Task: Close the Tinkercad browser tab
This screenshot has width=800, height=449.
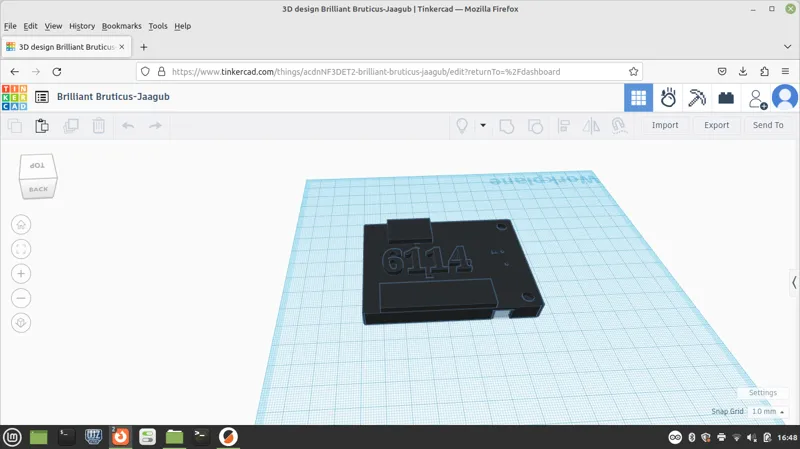Action: pyautogui.click(x=121, y=47)
